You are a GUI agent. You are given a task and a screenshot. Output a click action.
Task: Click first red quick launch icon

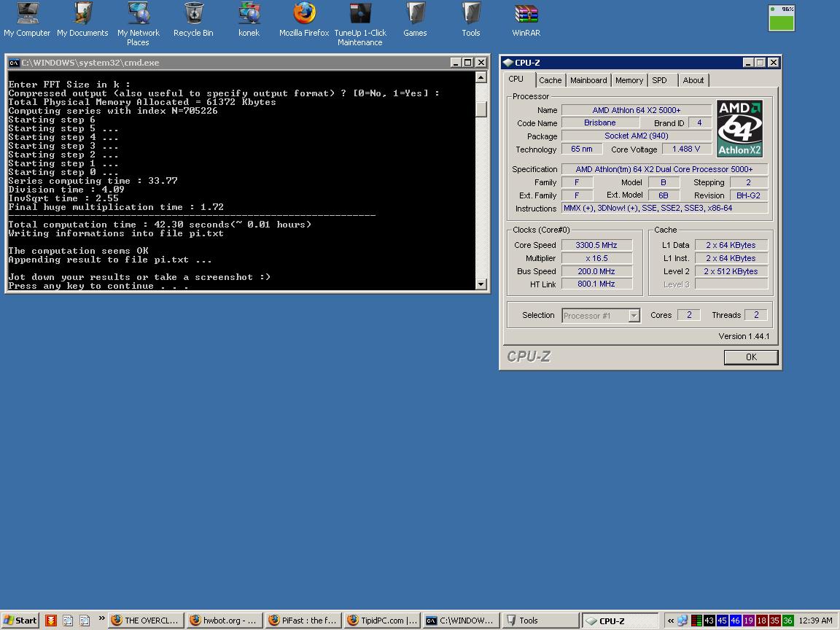[x=51, y=621]
